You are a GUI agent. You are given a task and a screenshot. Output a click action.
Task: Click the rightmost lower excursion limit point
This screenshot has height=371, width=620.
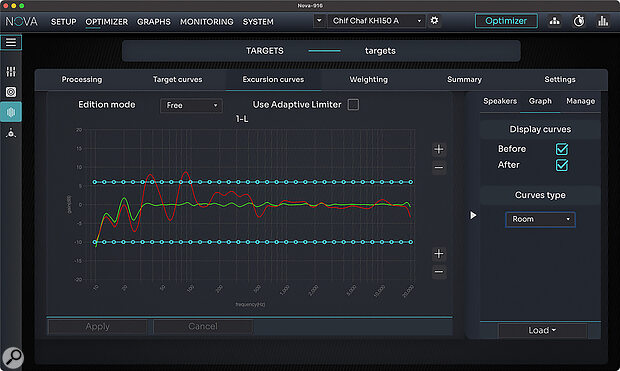pos(411,242)
